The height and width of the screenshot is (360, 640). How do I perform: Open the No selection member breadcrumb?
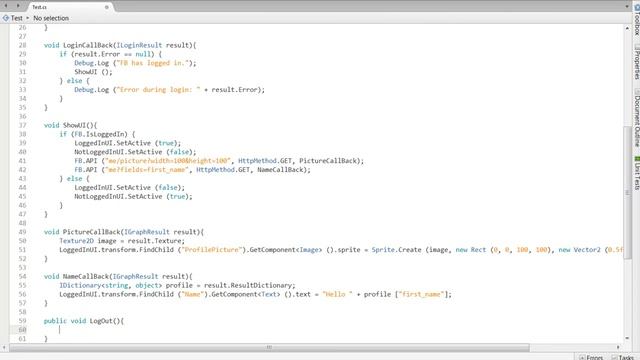point(51,18)
